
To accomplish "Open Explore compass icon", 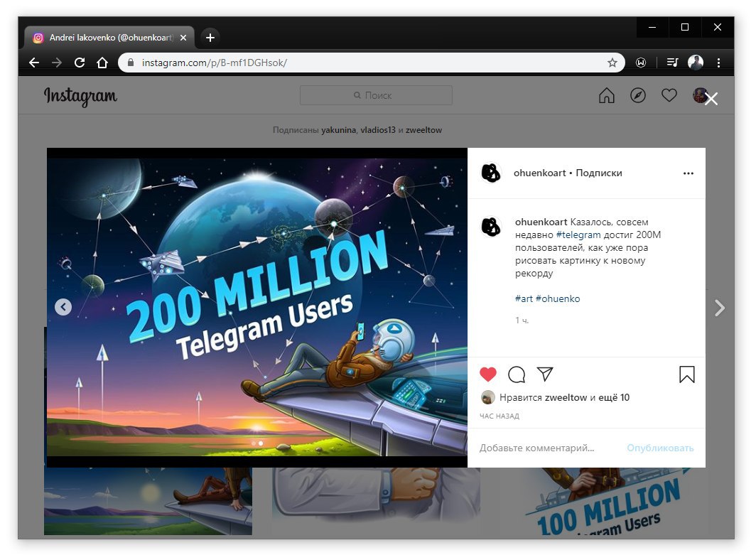I will point(638,95).
